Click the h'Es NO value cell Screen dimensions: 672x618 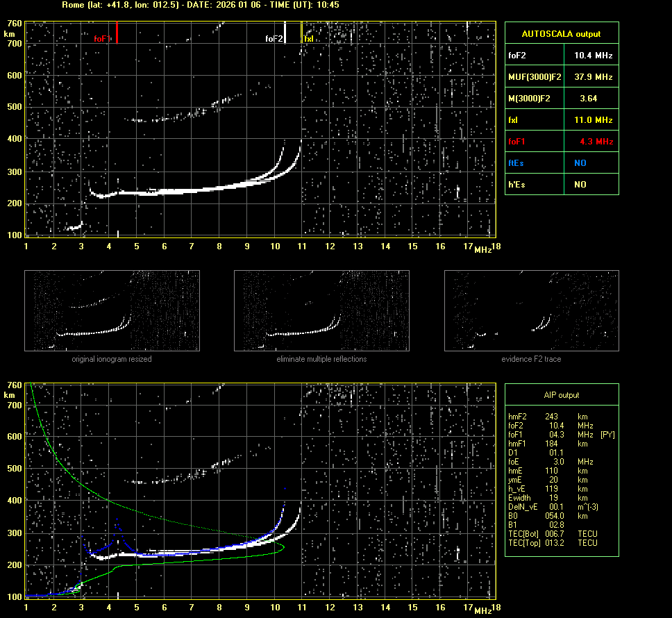[580, 184]
